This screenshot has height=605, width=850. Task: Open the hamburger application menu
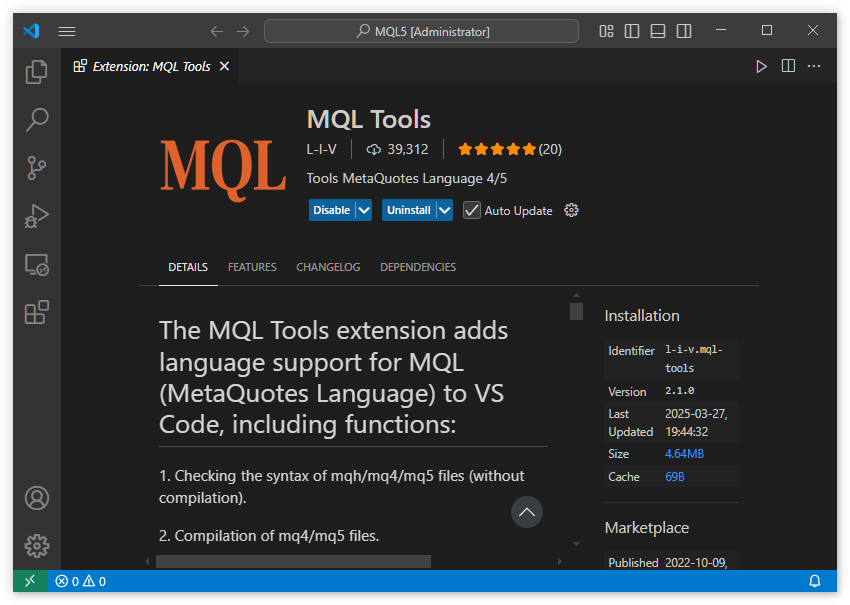tap(67, 31)
